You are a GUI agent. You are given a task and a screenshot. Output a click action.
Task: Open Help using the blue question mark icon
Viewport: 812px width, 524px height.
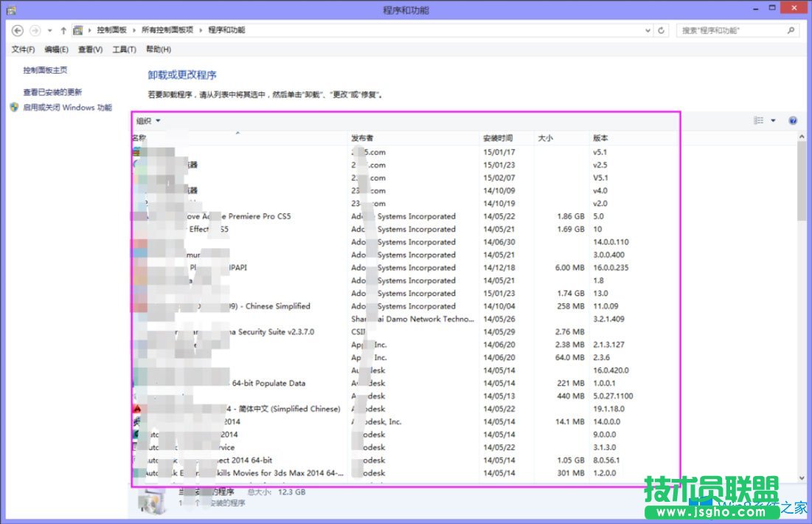coord(792,120)
